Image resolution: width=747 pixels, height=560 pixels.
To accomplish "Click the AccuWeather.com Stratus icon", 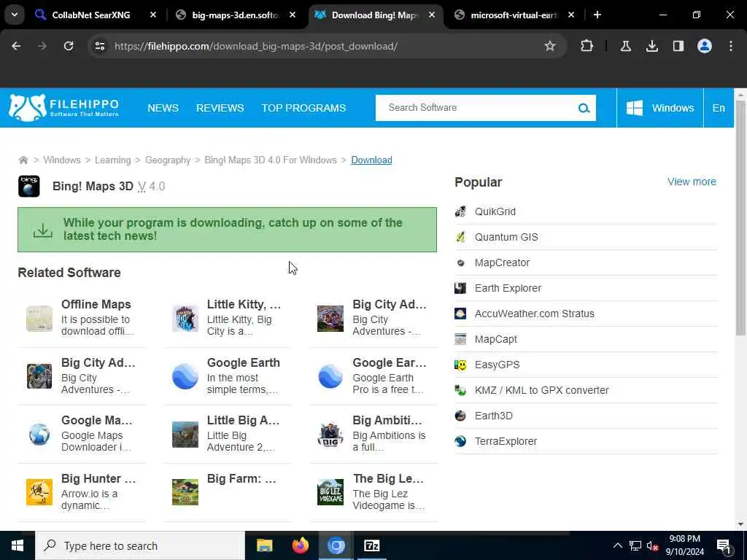I will pos(460,314).
